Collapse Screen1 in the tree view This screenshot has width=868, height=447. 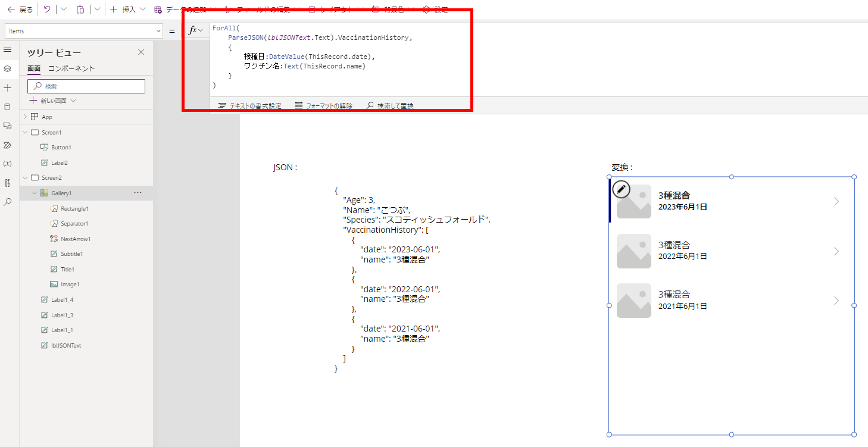(25, 132)
